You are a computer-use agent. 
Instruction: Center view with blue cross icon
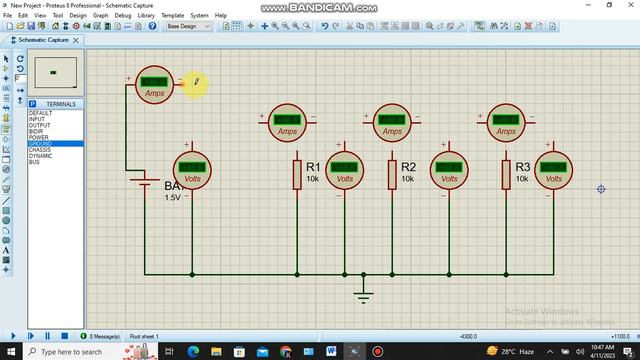pyautogui.click(x=264, y=26)
